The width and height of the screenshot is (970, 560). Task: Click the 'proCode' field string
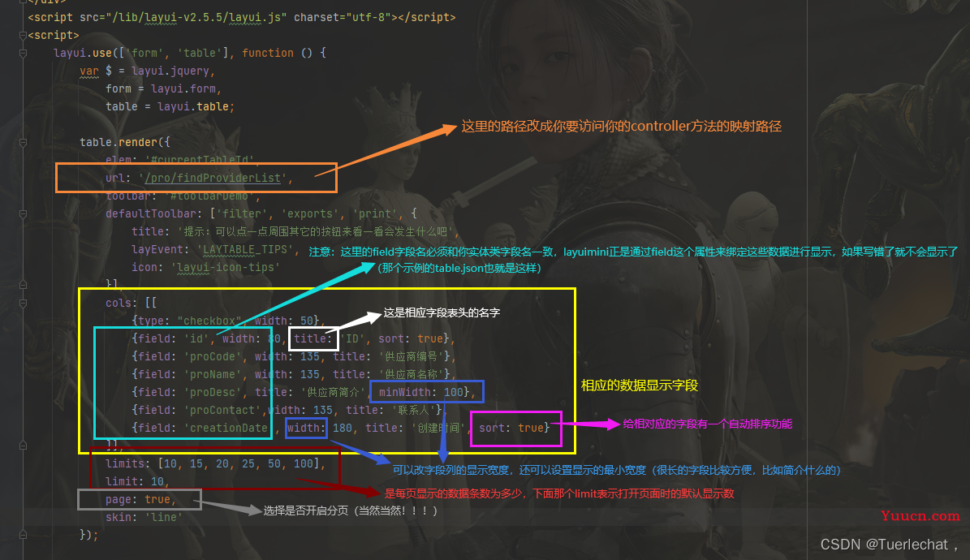pyautogui.click(x=212, y=356)
